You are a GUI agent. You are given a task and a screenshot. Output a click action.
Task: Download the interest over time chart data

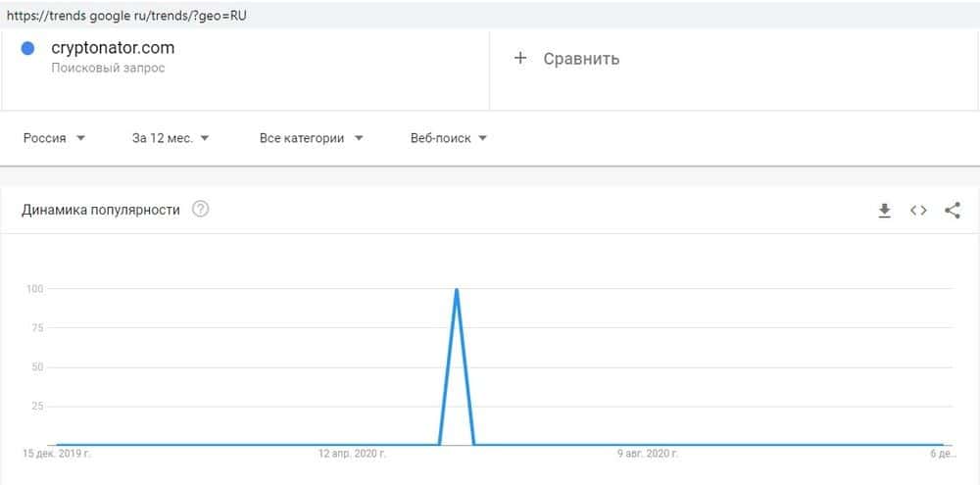[x=884, y=210]
